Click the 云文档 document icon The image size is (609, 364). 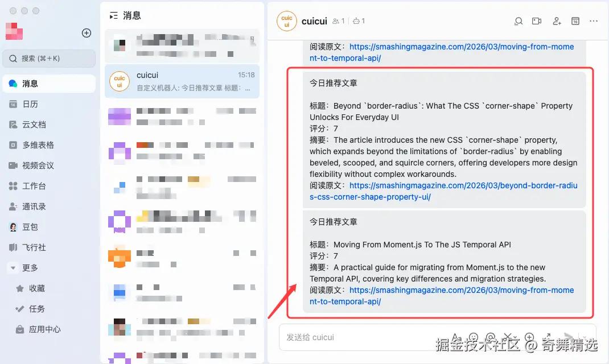click(x=13, y=125)
